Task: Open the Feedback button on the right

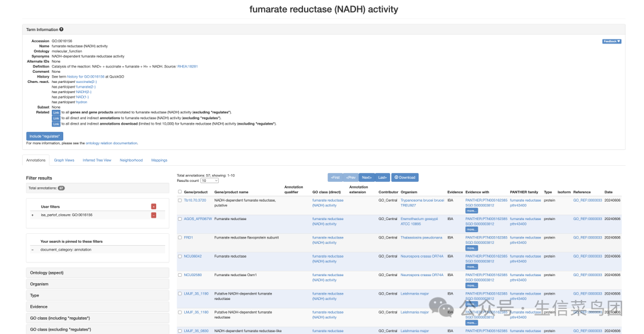Action: coord(612,41)
